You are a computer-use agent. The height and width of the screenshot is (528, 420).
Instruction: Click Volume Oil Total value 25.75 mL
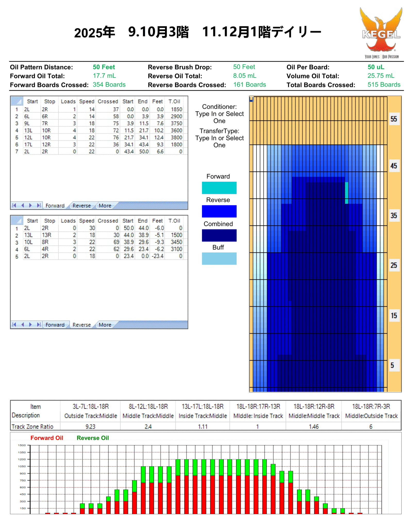[381, 76]
